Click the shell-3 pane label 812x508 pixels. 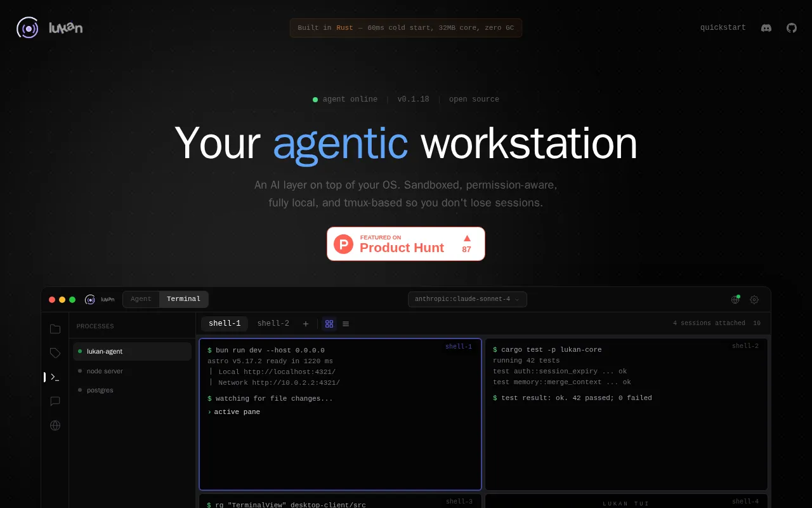click(x=459, y=502)
